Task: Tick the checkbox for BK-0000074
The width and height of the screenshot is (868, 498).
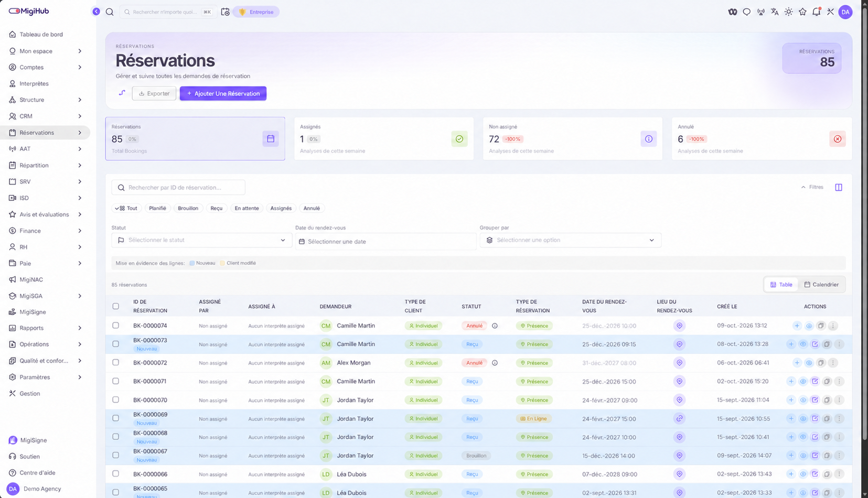Action: click(x=115, y=326)
